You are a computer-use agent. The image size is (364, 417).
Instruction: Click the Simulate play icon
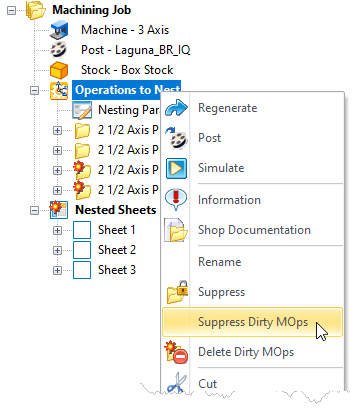pyautogui.click(x=176, y=168)
